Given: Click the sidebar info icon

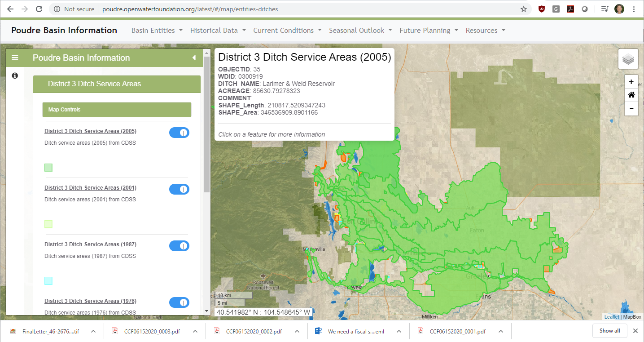Looking at the screenshot, I should pyautogui.click(x=15, y=76).
